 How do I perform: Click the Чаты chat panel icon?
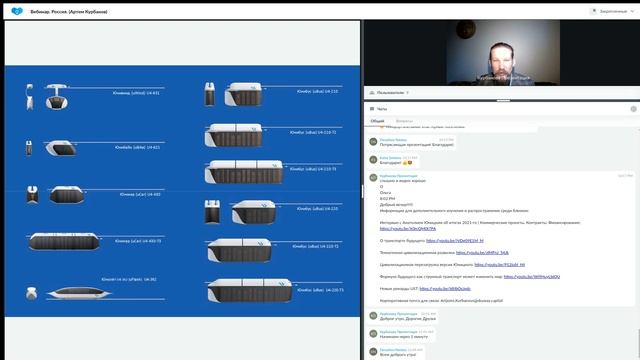coord(372,109)
